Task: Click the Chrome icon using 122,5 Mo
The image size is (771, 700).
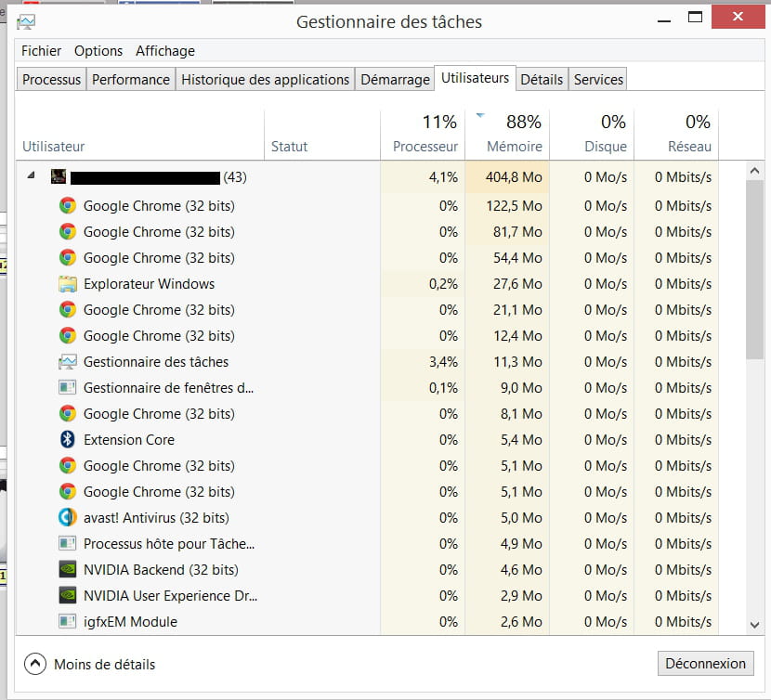Action: pos(67,206)
